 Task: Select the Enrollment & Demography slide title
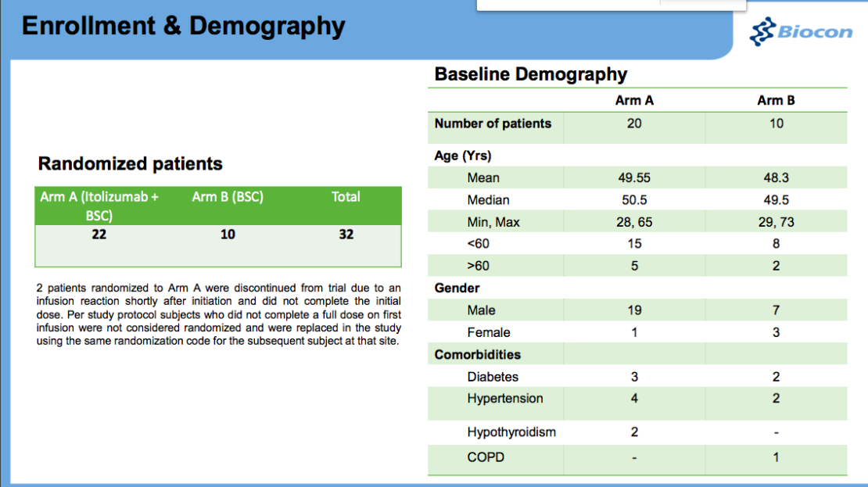[x=183, y=27]
